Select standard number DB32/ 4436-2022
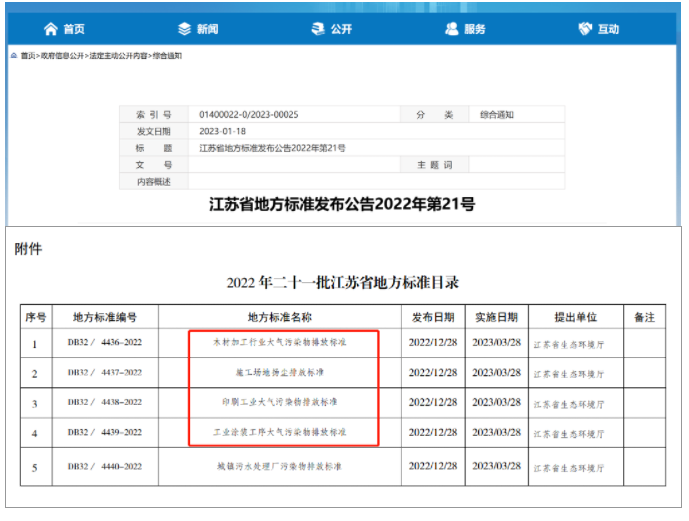Screen dimensions: 689x521 pyautogui.click(x=105, y=342)
